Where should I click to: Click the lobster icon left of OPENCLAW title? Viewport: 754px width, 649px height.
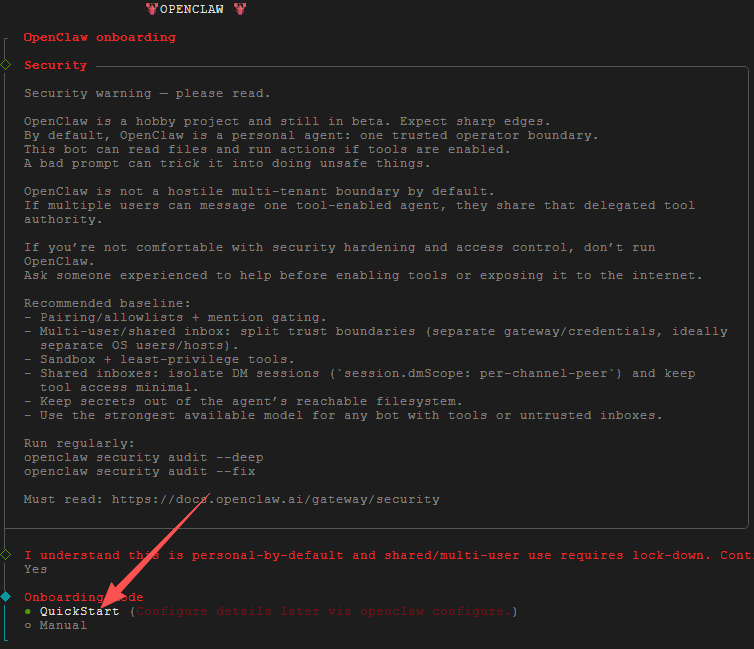click(151, 9)
